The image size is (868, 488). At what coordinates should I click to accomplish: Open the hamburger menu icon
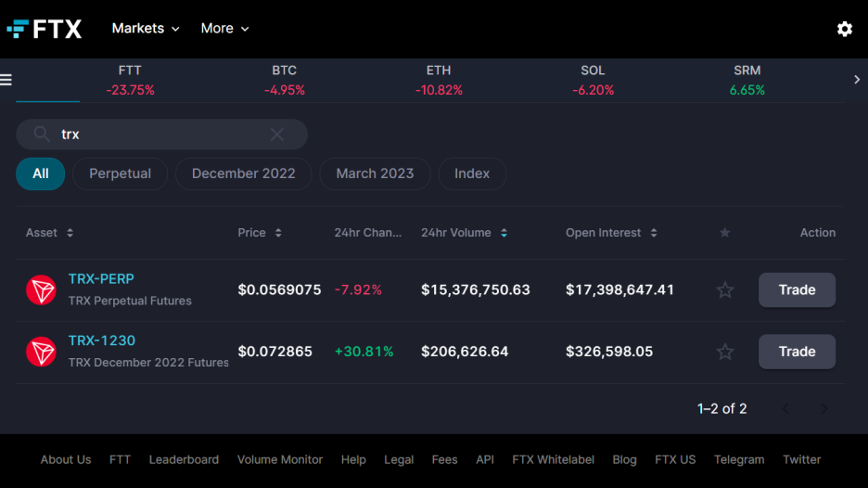tap(6, 80)
